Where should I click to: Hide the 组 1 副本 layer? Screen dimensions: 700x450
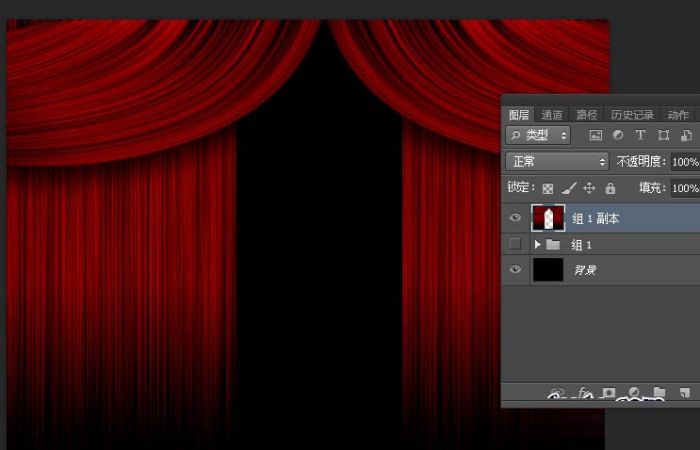(516, 218)
